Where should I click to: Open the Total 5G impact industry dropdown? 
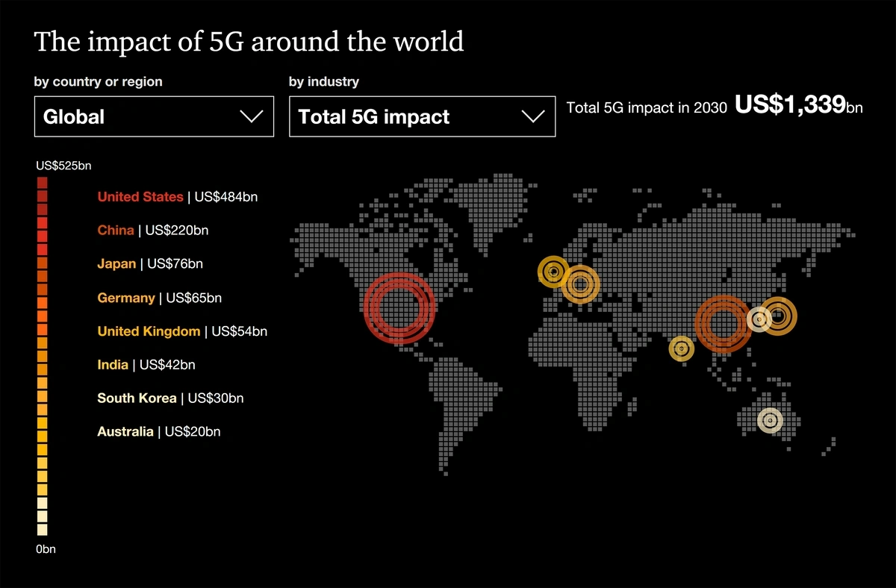(x=422, y=116)
